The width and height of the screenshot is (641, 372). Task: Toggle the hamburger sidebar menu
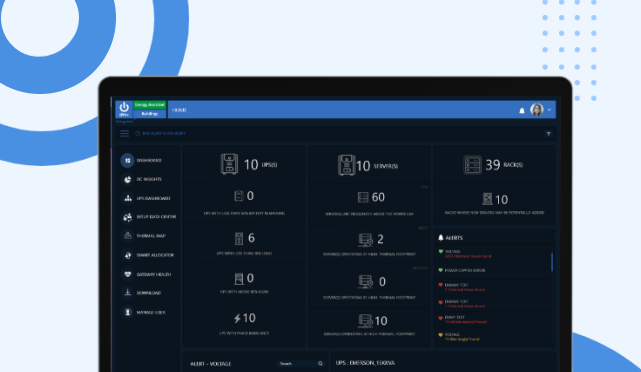click(125, 134)
